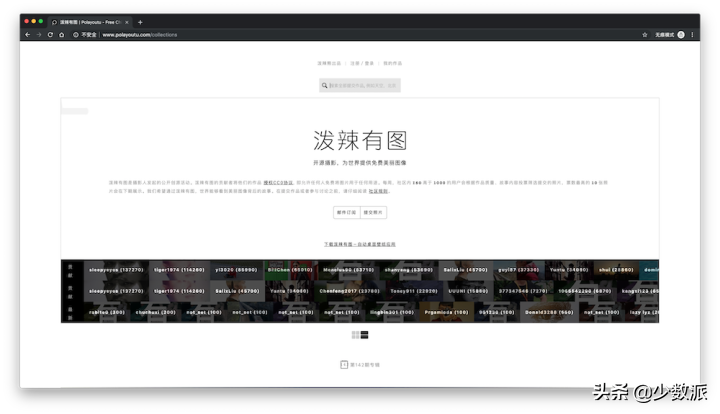Open contributor chunhuai (200) tile

click(156, 312)
